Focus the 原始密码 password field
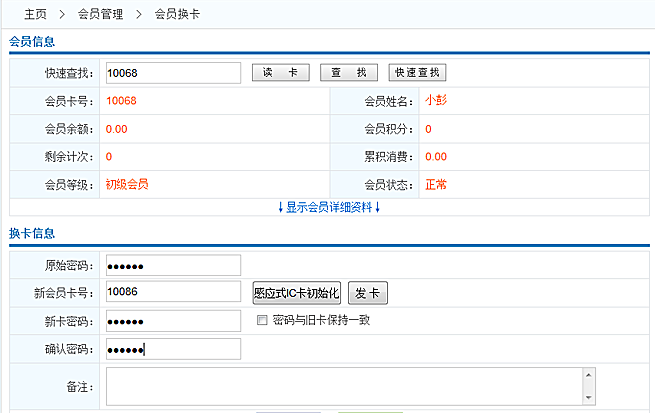Image resolution: width=655 pixels, height=413 pixels. 173,265
